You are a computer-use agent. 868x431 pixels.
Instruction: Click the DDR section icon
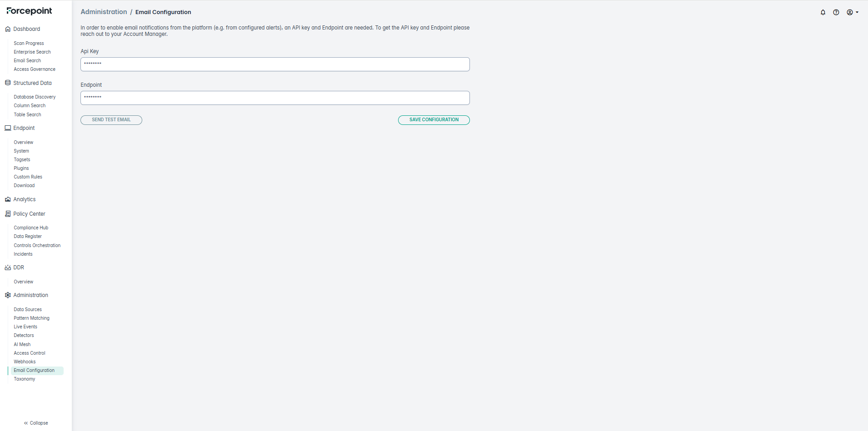pos(8,268)
